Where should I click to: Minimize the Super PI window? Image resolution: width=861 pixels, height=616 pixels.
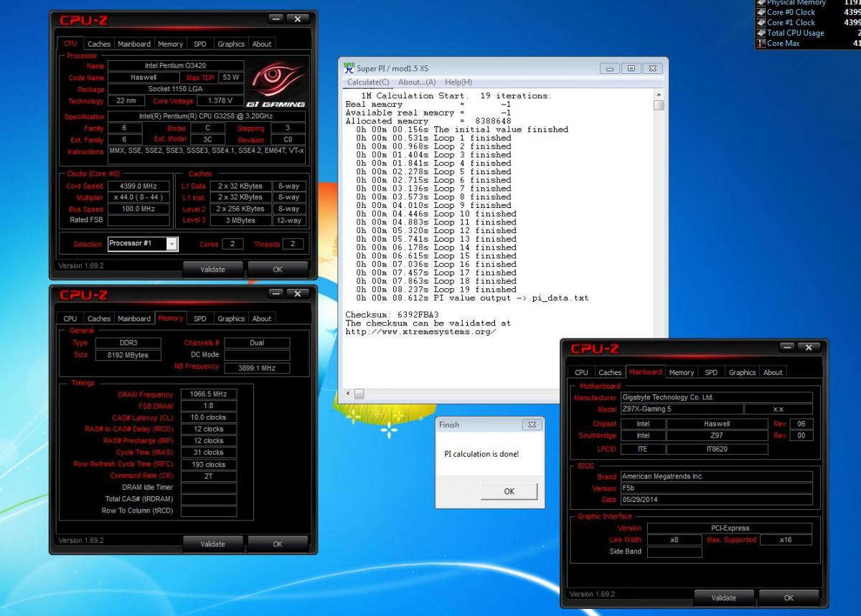point(611,68)
